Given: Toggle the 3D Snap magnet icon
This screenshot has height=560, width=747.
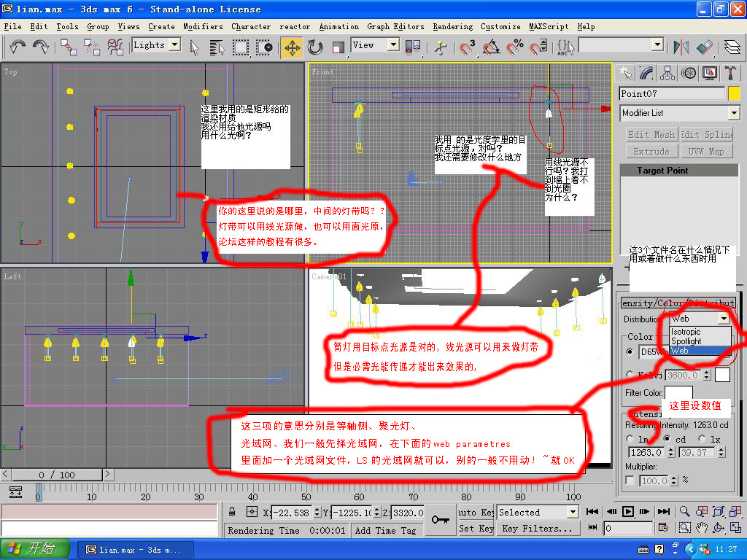Looking at the screenshot, I should pos(468,47).
